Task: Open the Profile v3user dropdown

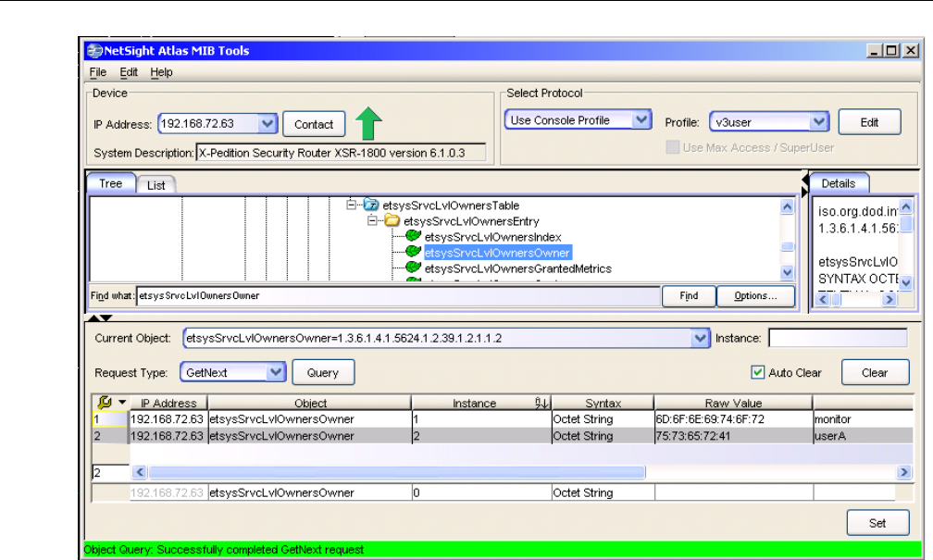Action: point(819,122)
